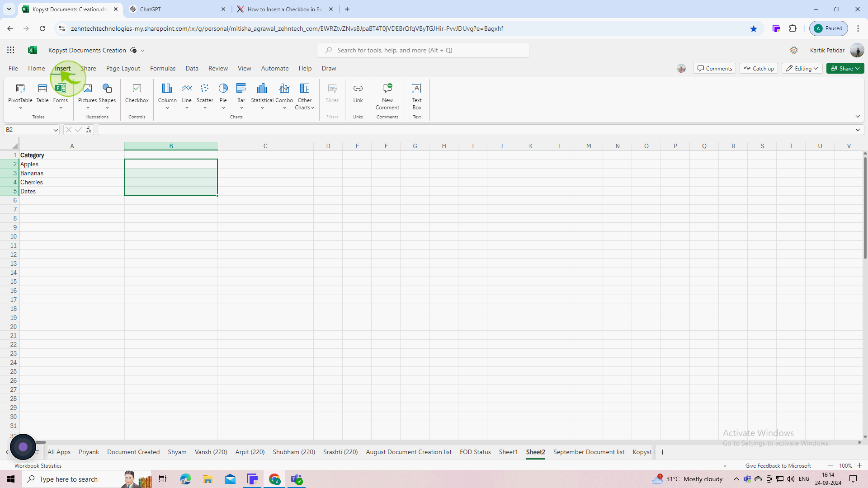Open the Automate ribbon tab
The height and width of the screenshot is (488, 868).
pos(275,68)
